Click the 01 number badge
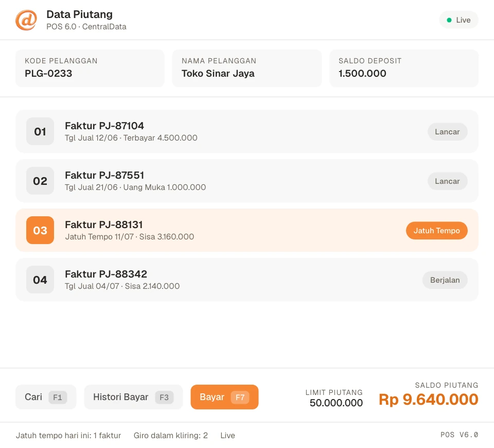The image size is (494, 448). pos(40,131)
